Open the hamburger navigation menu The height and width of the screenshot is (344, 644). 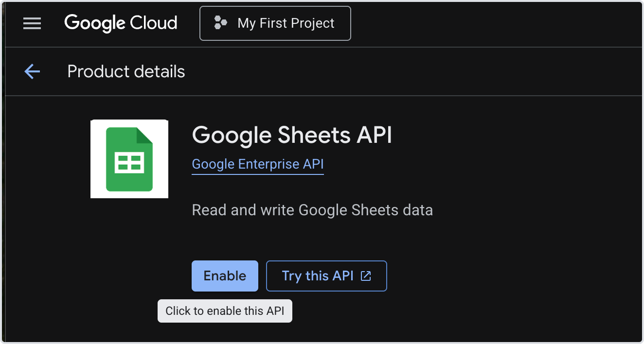coord(32,23)
